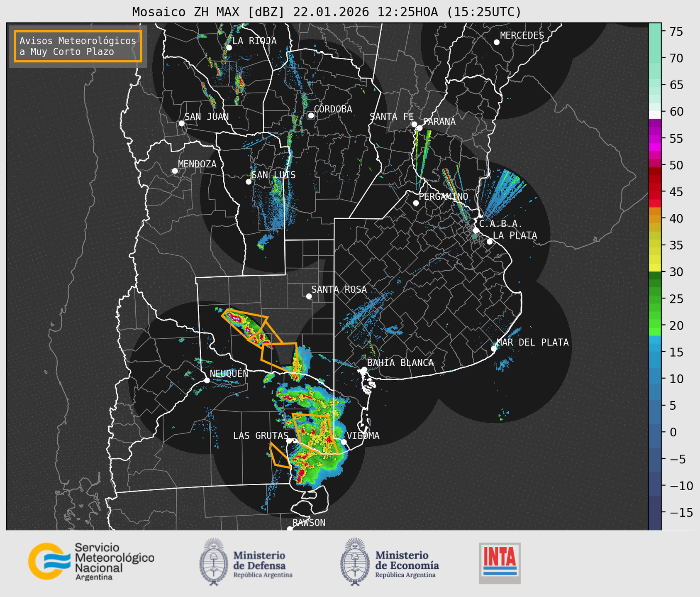700x597 pixels.
Task: Click the orange warning polygon near Viedma
Action: tap(315, 433)
